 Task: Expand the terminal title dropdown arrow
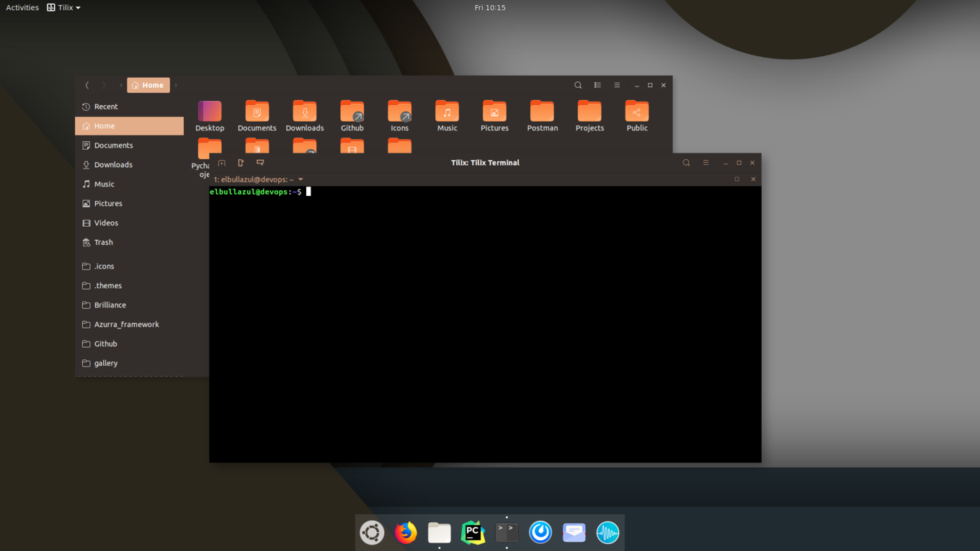300,179
